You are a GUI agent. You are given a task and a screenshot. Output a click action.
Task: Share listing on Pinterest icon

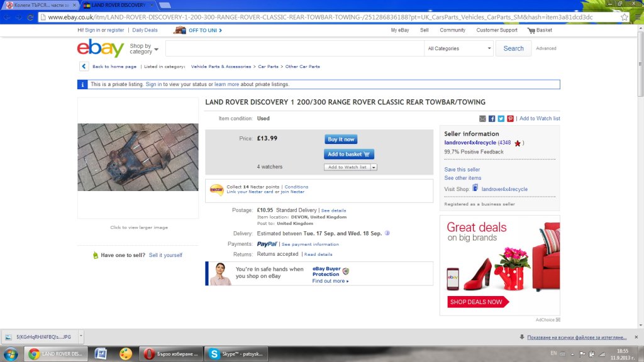pos(510,119)
